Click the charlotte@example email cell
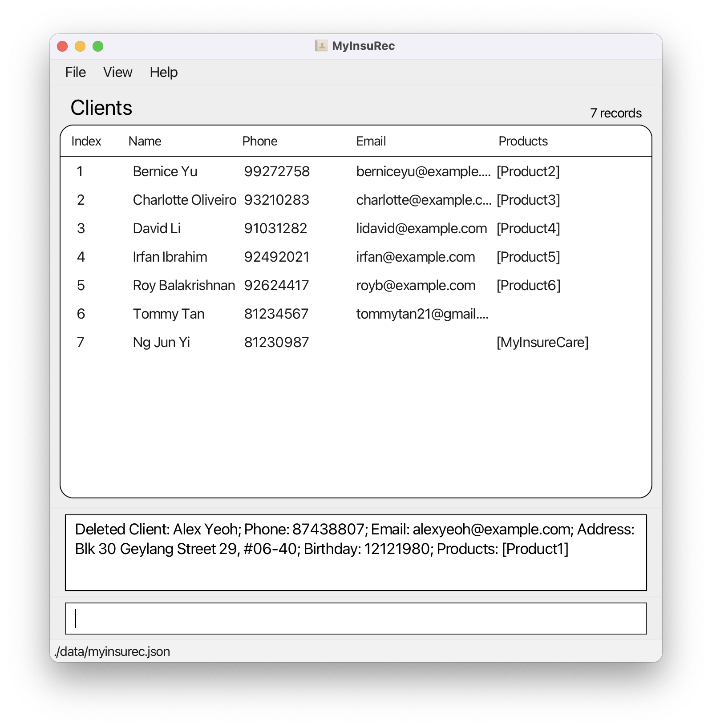The image size is (712, 728). pos(424,200)
